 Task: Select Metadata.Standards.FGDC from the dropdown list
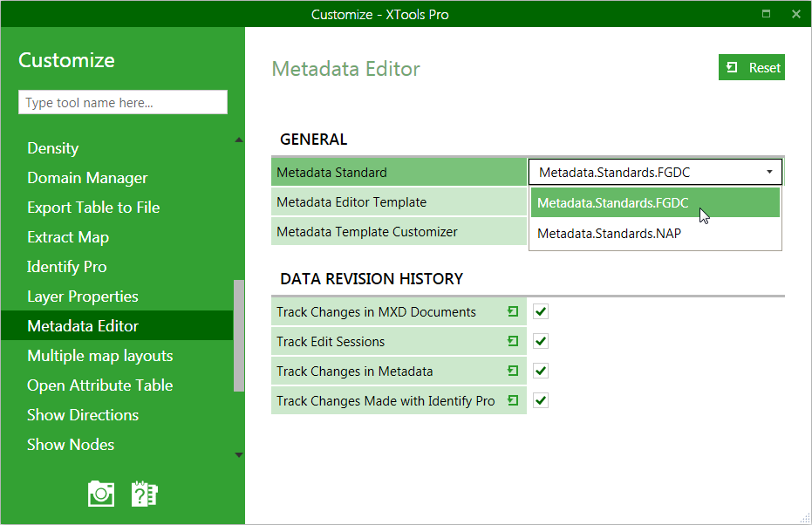click(655, 202)
